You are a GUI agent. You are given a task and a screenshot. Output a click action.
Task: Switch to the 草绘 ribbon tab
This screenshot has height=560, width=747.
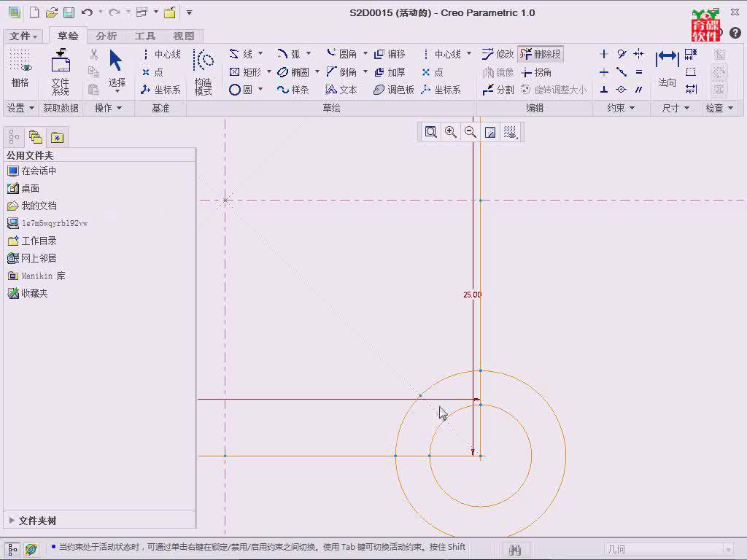pos(68,36)
